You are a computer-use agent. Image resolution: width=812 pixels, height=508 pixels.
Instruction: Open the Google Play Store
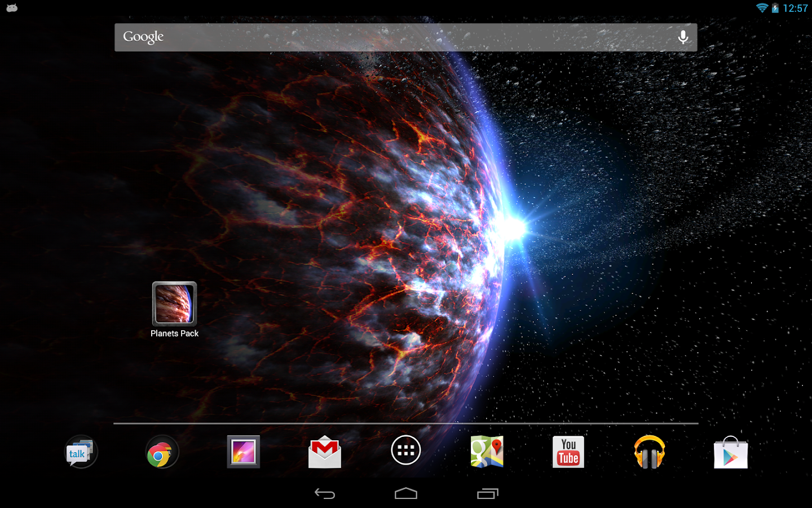pyautogui.click(x=731, y=452)
